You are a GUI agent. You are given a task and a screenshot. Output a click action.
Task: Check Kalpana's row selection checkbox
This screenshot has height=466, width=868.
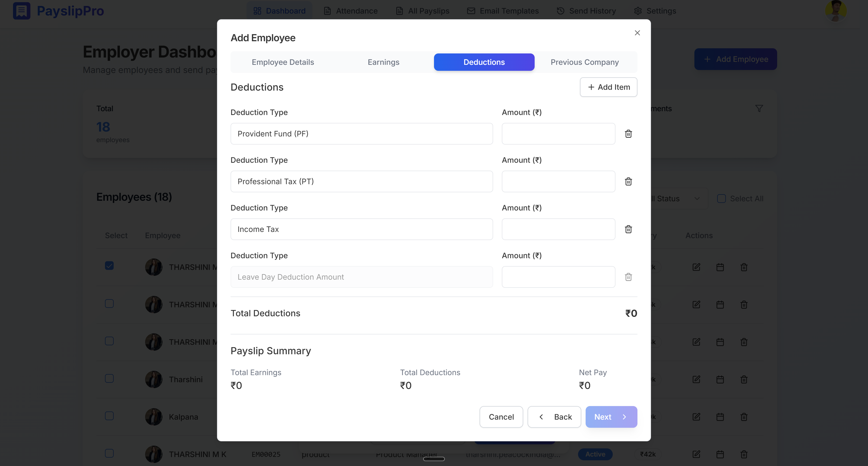(109, 416)
